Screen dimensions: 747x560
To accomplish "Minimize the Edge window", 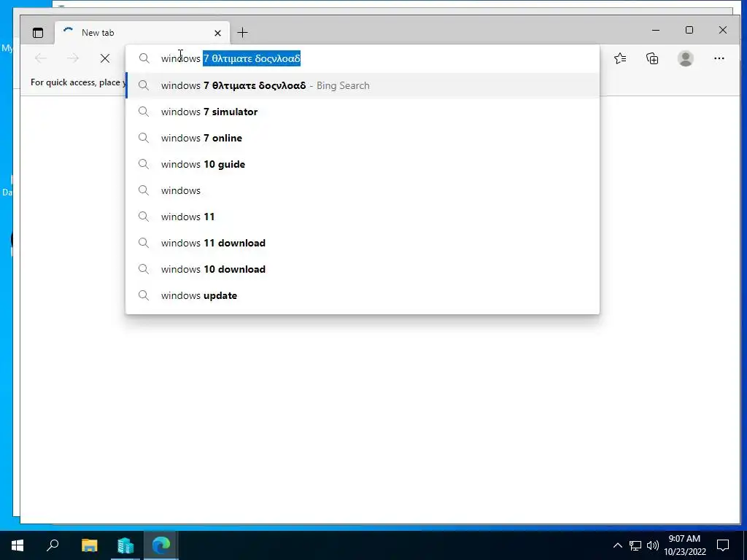I will tap(656, 30).
